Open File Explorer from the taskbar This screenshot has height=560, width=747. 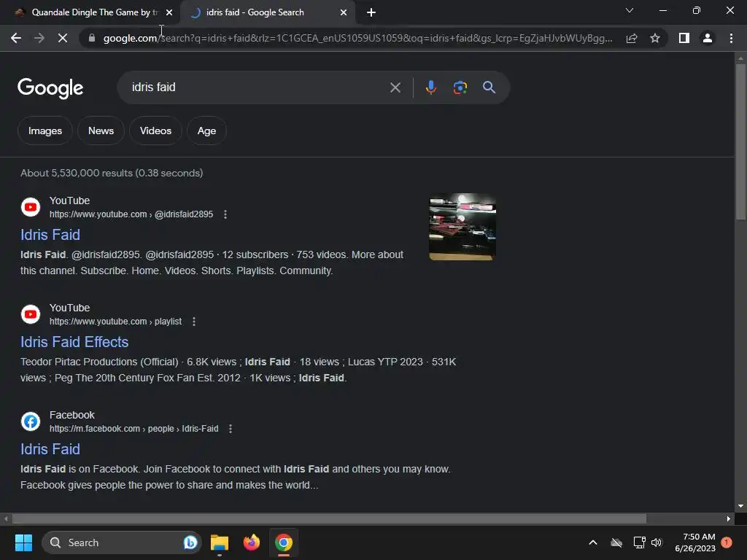[x=220, y=542]
